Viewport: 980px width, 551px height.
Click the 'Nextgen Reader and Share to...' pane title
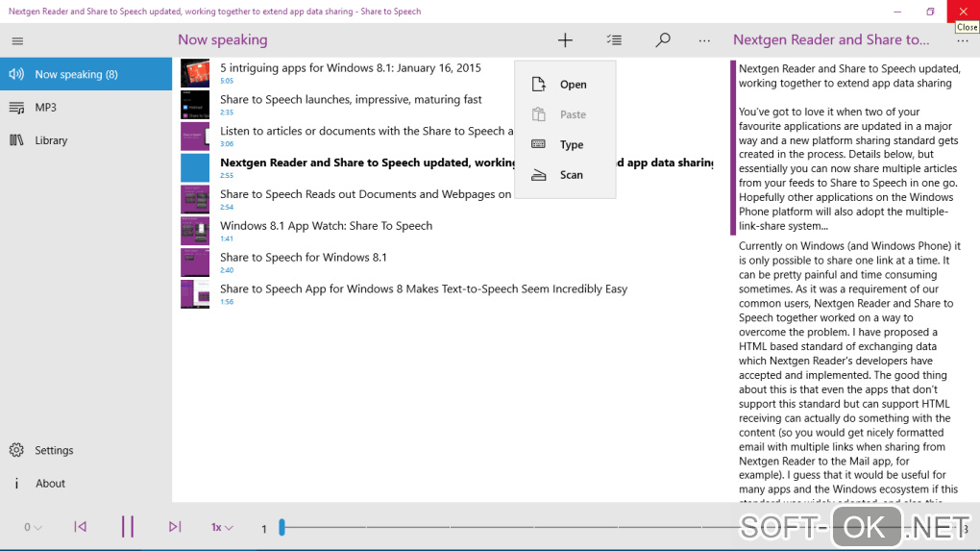(831, 40)
